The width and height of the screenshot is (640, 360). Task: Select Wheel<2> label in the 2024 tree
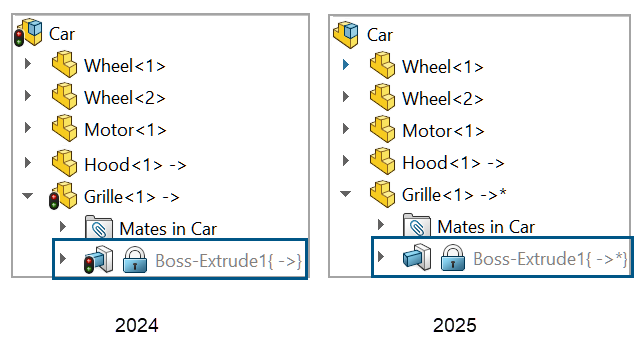[x=124, y=98]
